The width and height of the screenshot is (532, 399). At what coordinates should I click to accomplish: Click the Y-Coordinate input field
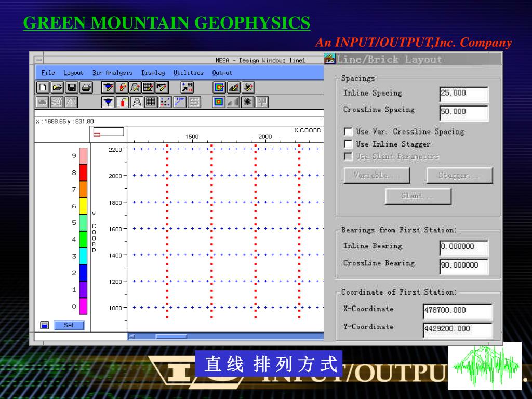[458, 330]
